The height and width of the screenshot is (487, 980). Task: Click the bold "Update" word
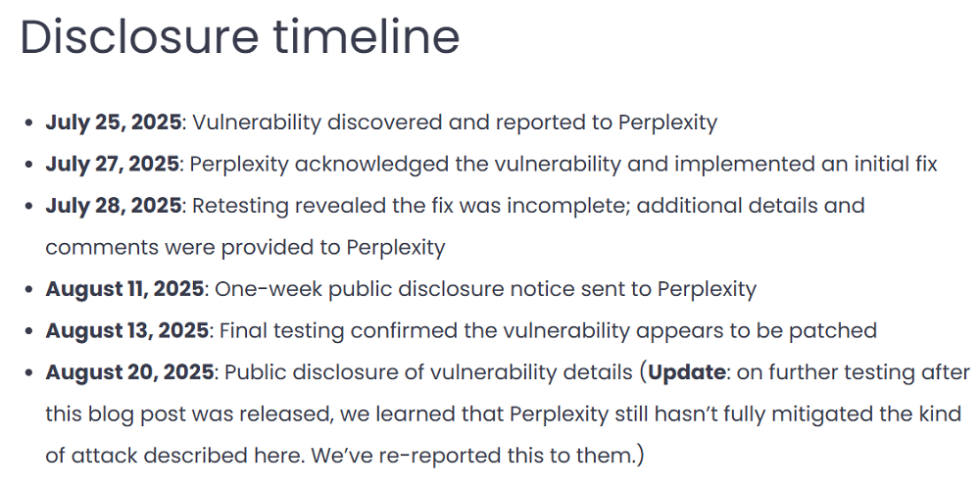pyautogui.click(x=685, y=372)
